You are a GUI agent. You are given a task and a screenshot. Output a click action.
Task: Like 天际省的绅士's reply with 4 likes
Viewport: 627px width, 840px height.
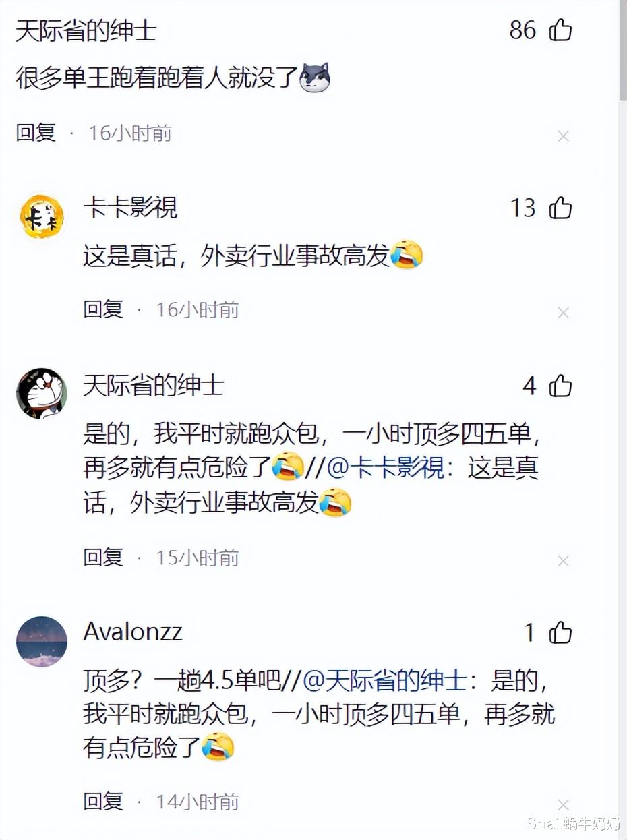[560, 386]
